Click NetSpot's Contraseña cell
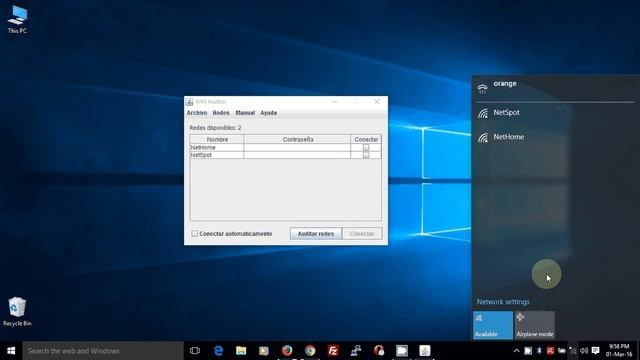The image size is (640, 360). point(297,155)
